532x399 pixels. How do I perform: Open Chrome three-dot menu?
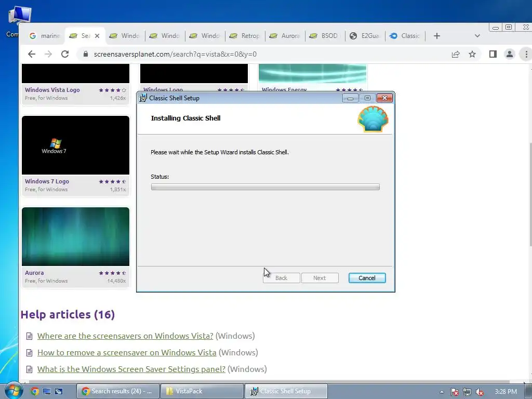tap(526, 54)
